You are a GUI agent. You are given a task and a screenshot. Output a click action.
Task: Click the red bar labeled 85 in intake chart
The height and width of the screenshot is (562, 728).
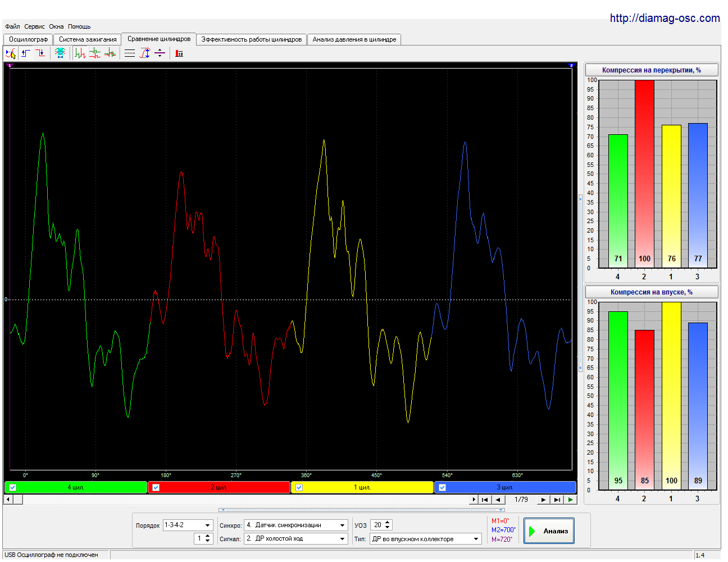pos(644,410)
